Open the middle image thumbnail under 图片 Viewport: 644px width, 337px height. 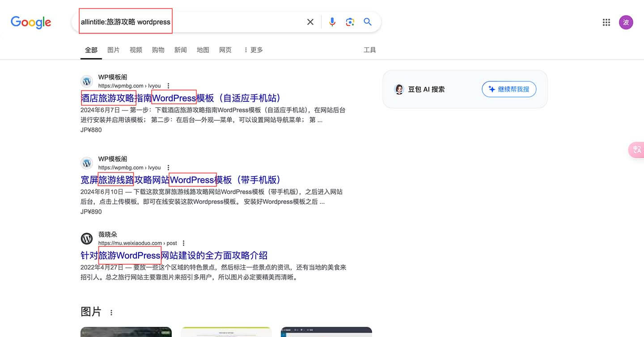coord(226,332)
